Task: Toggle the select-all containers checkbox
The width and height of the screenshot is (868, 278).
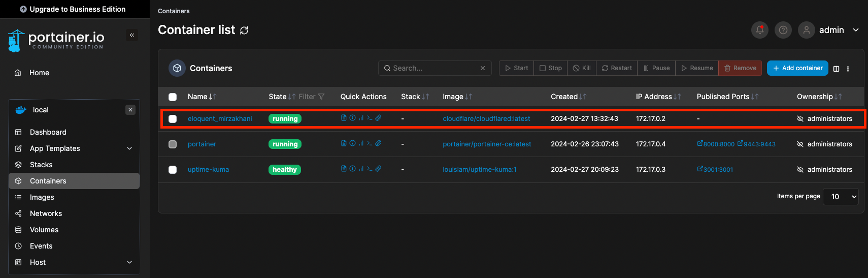Action: pos(173,97)
